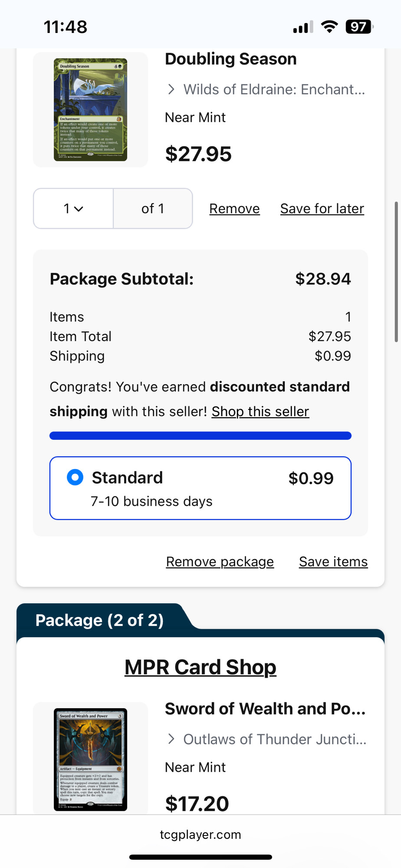The height and width of the screenshot is (868, 401).
Task: Open the Sword of Wealth and Power title
Action: (265, 709)
